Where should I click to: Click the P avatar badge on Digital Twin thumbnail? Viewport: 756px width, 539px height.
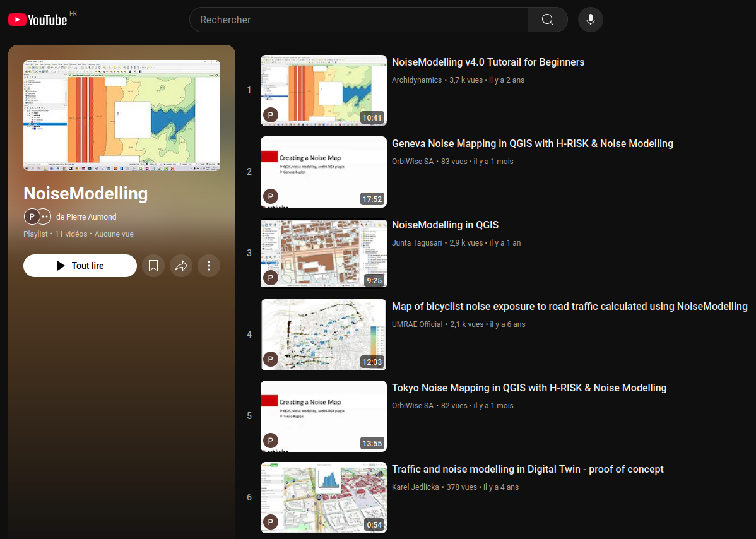(271, 522)
